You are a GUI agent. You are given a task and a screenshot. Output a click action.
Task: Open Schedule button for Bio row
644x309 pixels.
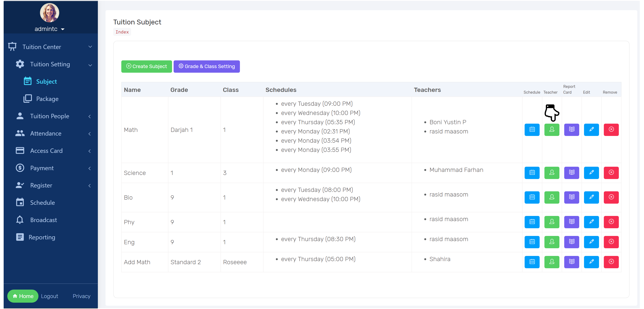pos(532,197)
